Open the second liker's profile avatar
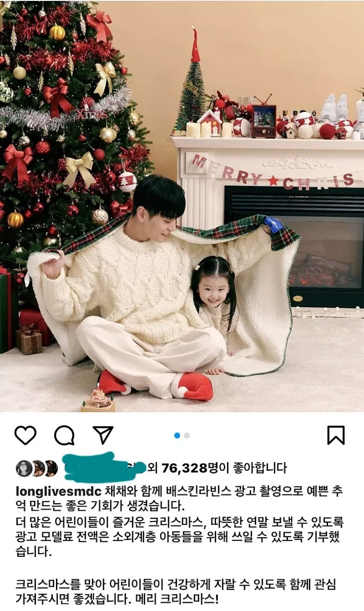 click(38, 468)
